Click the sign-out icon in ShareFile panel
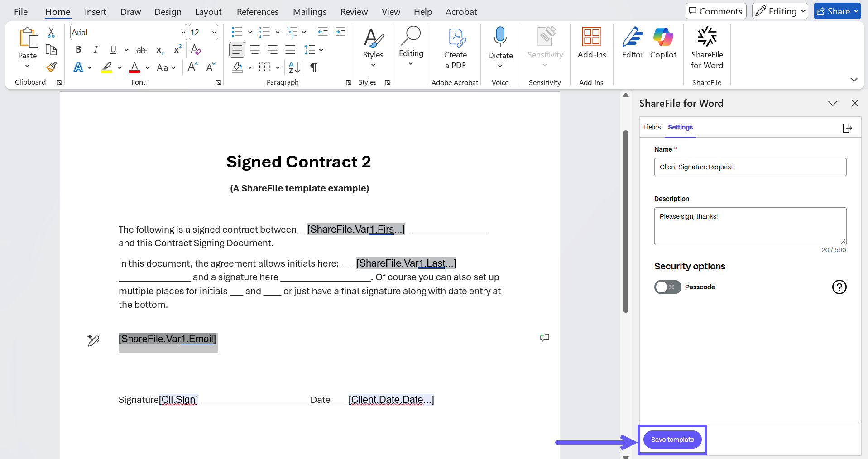Screen dimensions: 868x459 pos(847,128)
